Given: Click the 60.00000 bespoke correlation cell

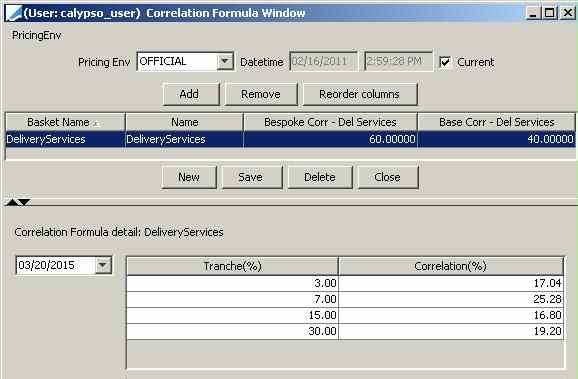Looking at the screenshot, I should pyautogui.click(x=330, y=139).
